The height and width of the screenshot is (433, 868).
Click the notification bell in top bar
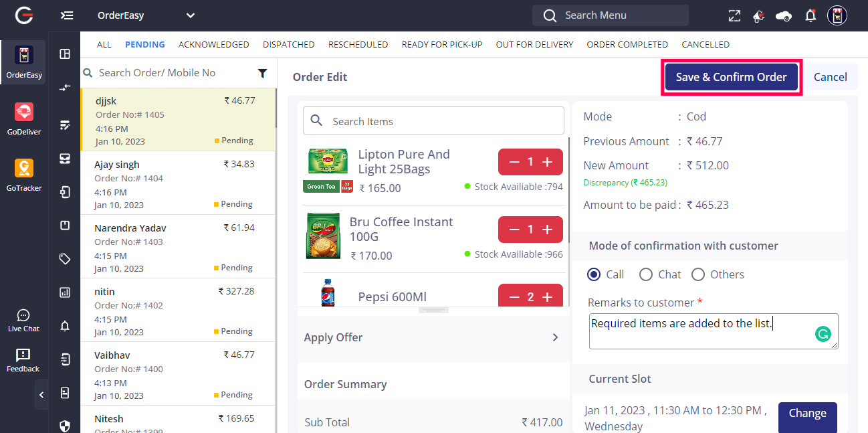(x=810, y=15)
